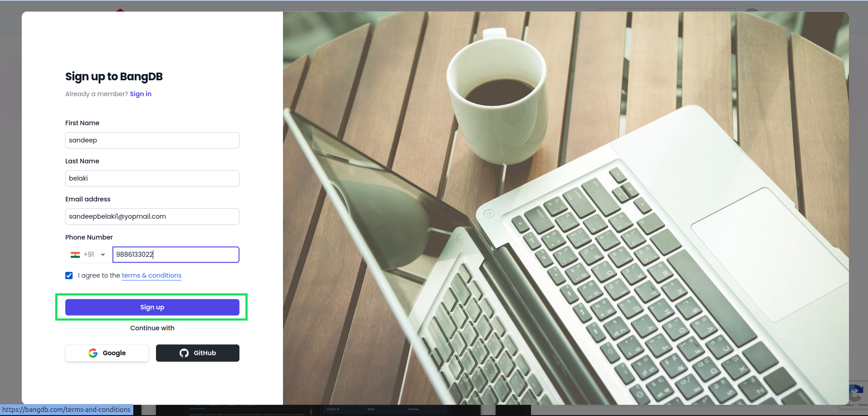
Task: Click into the Phone Number field
Action: pyautogui.click(x=176, y=254)
